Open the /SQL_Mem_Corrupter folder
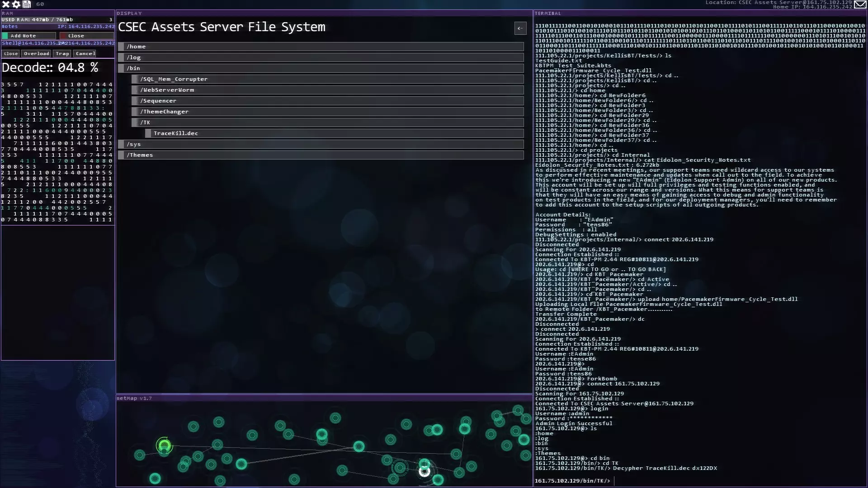Viewport: 868px width, 488px height. coord(328,79)
